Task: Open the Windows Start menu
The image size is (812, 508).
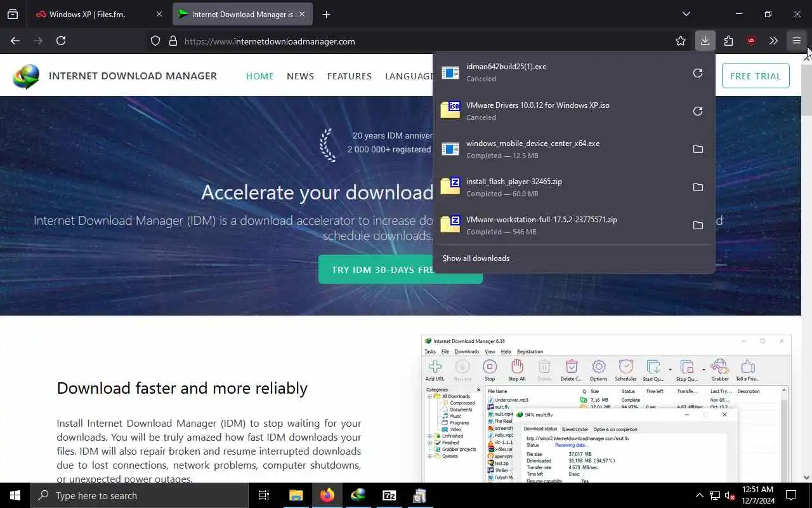Action: coord(15,495)
